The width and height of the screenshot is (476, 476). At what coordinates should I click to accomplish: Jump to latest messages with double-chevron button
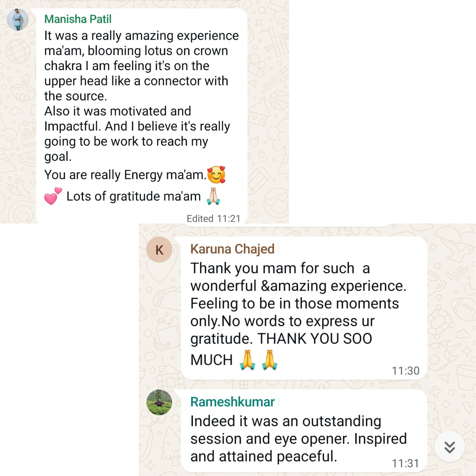tap(449, 447)
